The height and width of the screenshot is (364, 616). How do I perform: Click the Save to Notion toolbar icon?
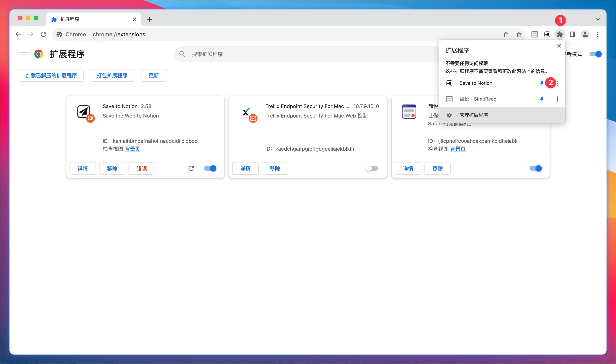click(547, 34)
